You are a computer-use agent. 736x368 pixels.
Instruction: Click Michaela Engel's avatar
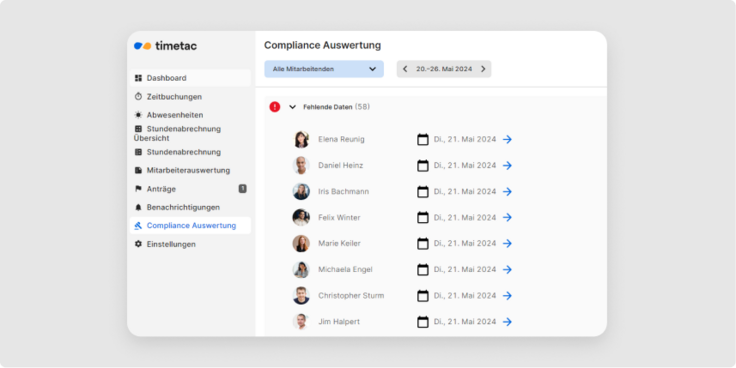click(301, 269)
